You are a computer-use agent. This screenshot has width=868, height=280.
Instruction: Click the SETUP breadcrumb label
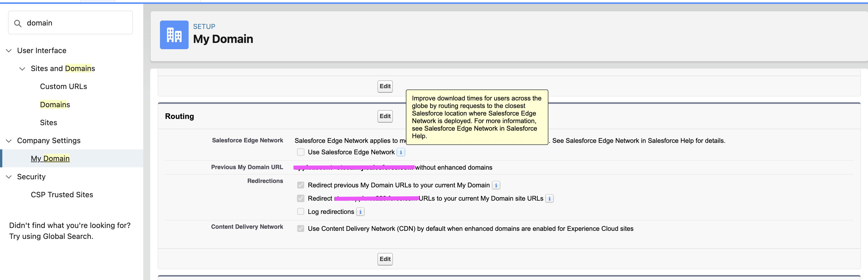[204, 27]
